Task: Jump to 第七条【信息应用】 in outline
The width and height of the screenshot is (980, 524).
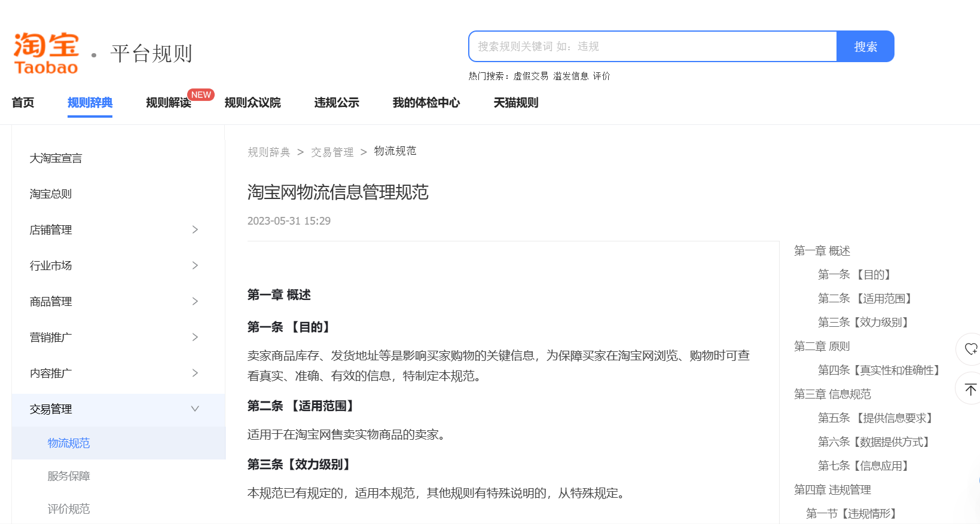Action: point(865,466)
